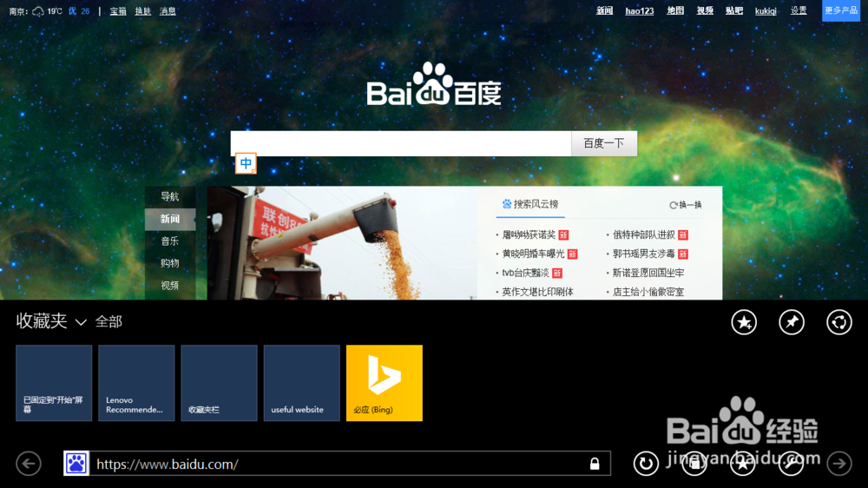Open the 必应 (Bing) favorite tile

(x=385, y=383)
